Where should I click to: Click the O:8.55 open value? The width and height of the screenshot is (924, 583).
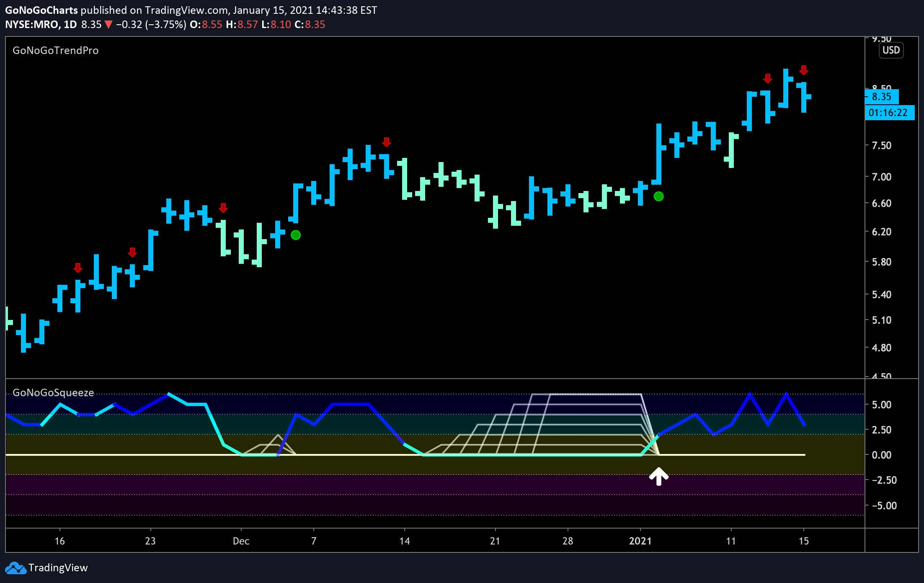click(x=206, y=24)
